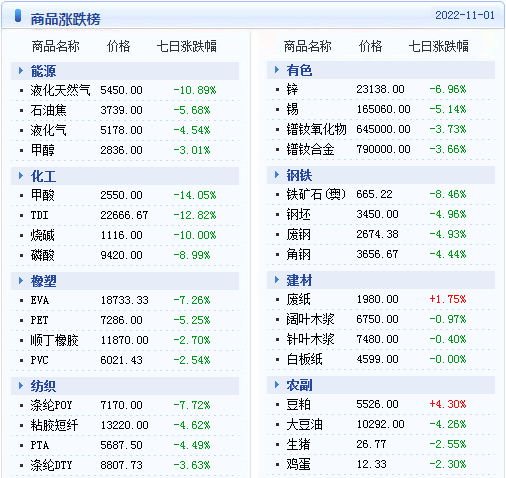The image size is (506, 478).
Task: Click the right 七日涨跌幅 column header
Action: (x=439, y=46)
